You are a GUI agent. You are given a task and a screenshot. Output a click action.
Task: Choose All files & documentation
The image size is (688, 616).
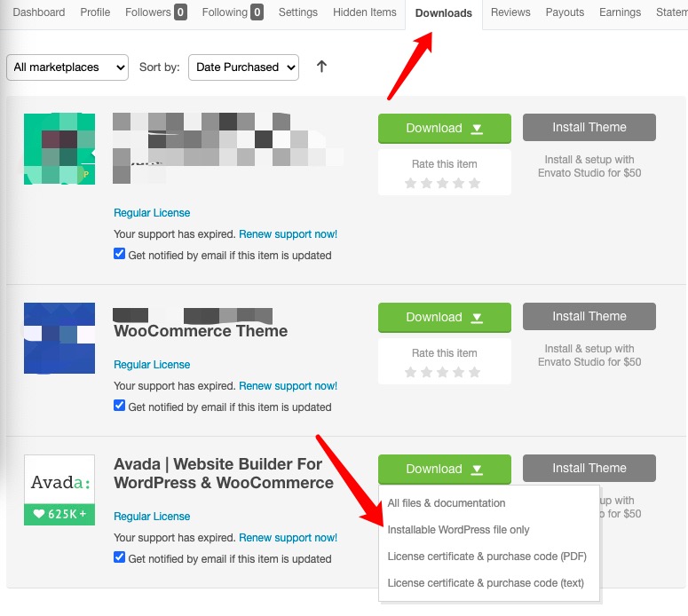[447, 503]
